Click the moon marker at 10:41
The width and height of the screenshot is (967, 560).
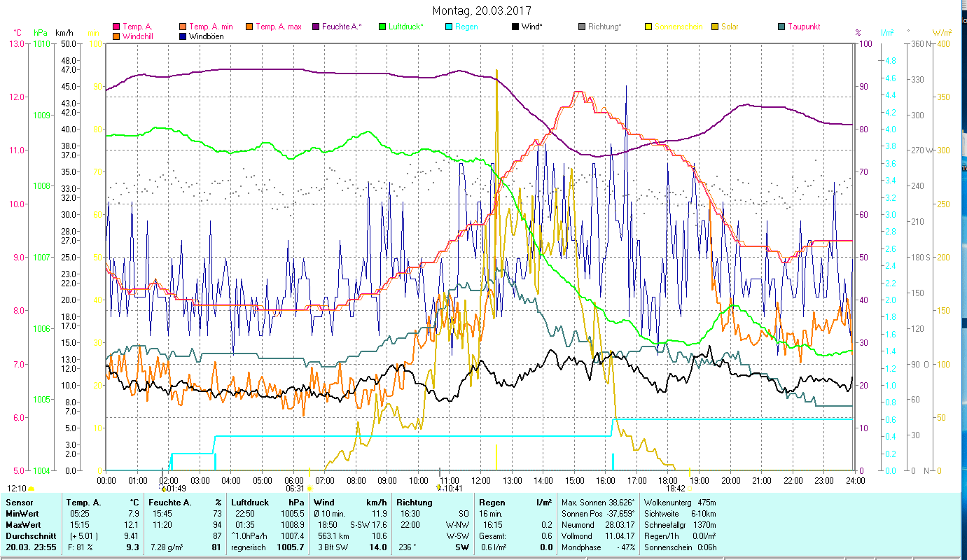(439, 488)
